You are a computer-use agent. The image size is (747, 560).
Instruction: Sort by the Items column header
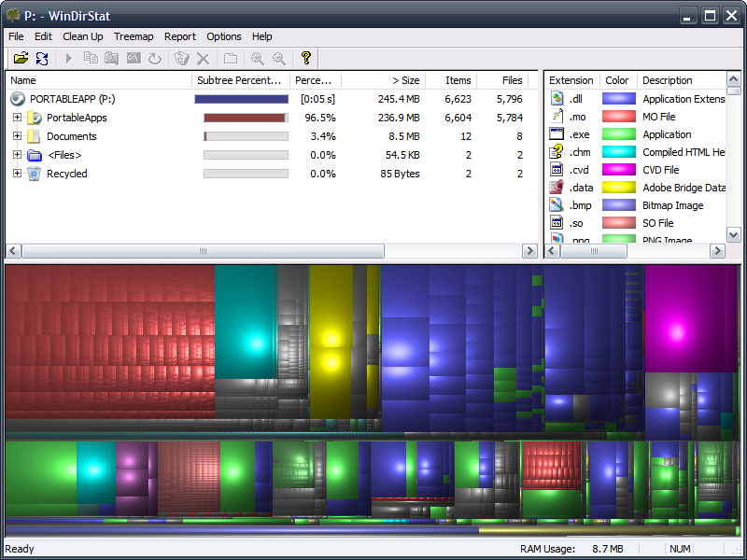[451, 80]
